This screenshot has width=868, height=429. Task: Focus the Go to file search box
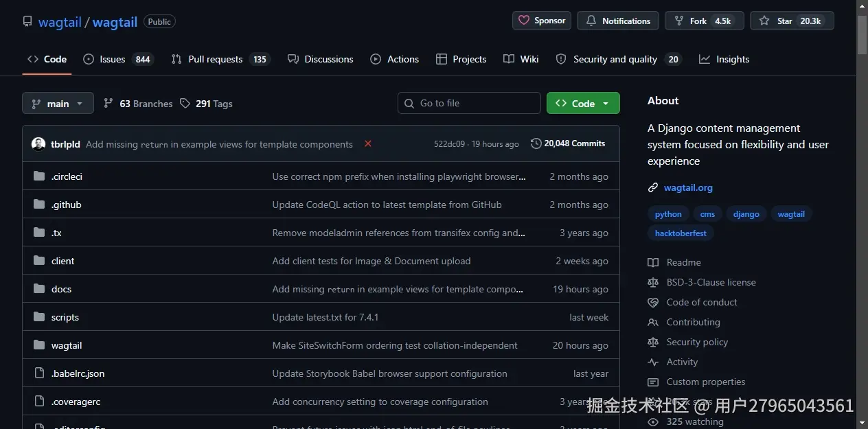469,103
